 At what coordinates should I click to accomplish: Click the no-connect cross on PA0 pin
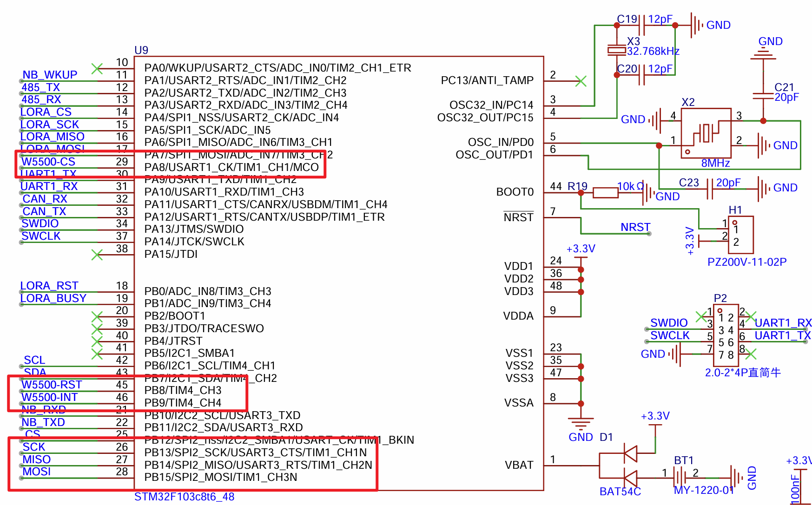tap(97, 69)
